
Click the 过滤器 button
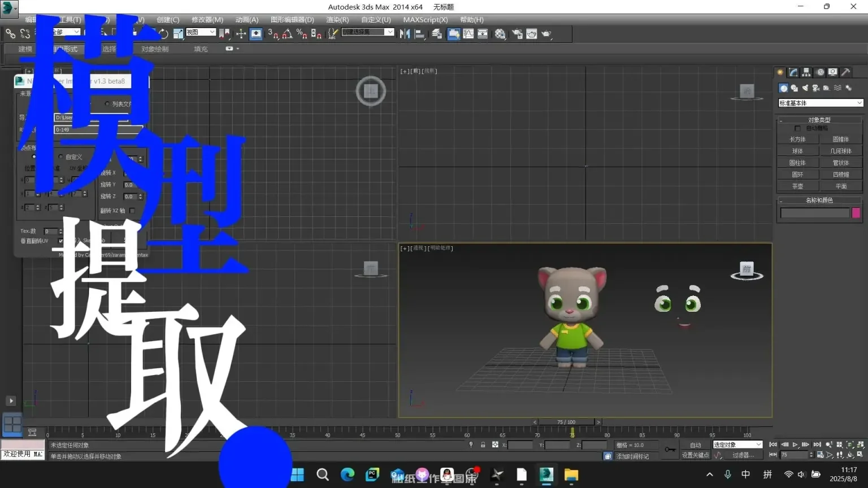point(743,455)
